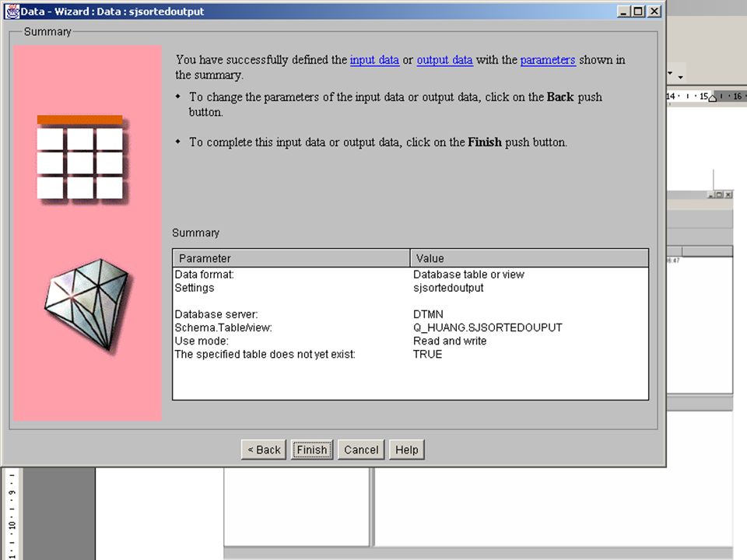This screenshot has height=560, width=747.
Task: Select the 'Settings' parameter row
Action: pyautogui.click(x=195, y=288)
